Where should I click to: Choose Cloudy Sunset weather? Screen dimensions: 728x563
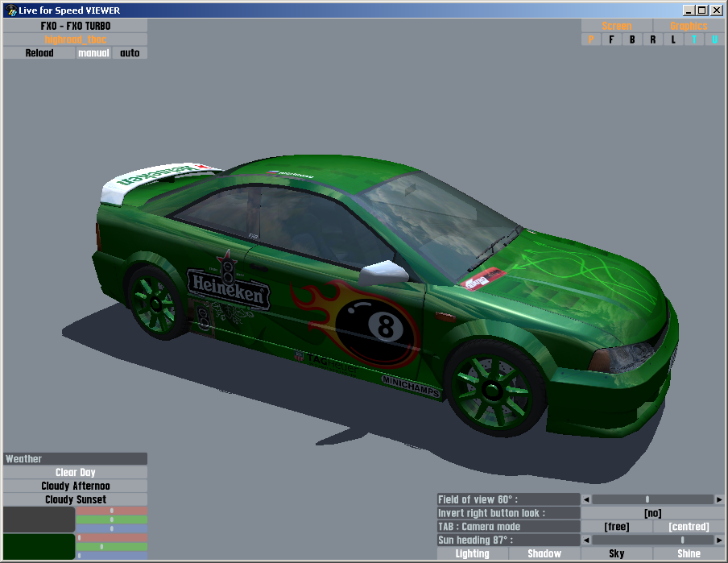(75, 499)
